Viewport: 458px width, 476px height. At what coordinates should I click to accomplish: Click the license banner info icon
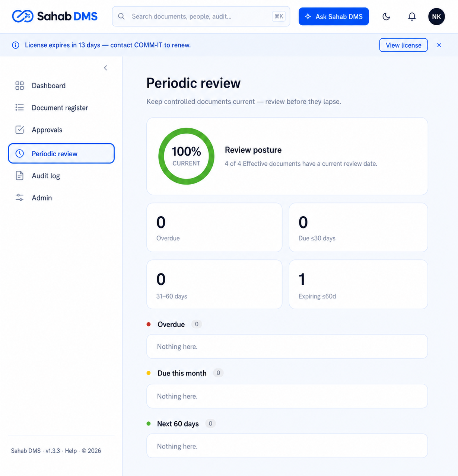(x=16, y=45)
